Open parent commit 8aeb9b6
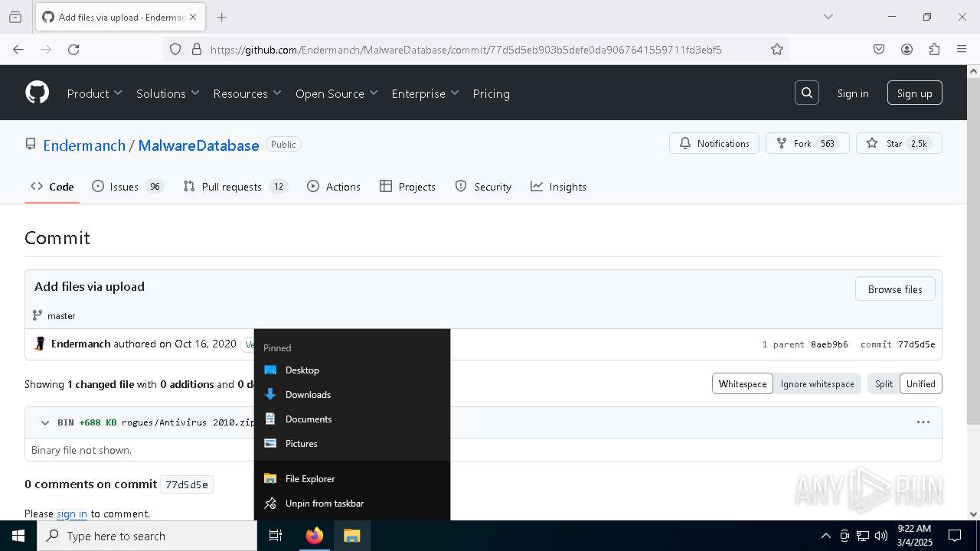The height and width of the screenshot is (551, 980). tap(829, 344)
